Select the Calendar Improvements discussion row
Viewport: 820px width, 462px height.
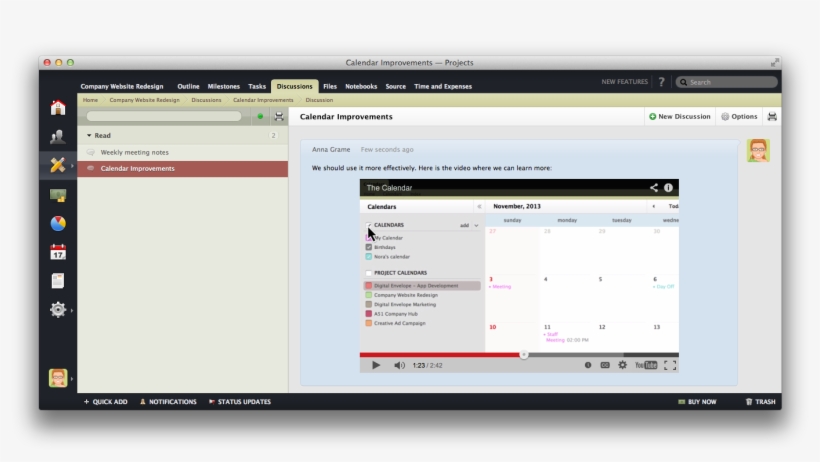point(183,168)
